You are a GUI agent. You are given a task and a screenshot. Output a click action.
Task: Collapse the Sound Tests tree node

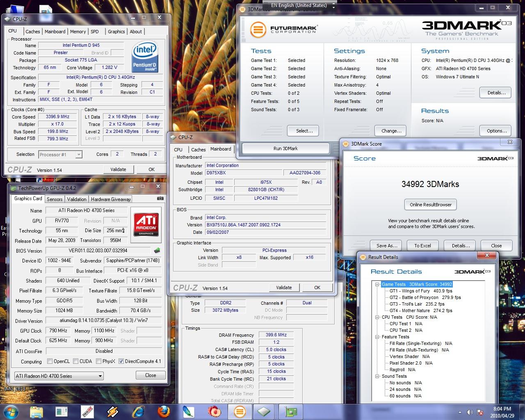377,376
